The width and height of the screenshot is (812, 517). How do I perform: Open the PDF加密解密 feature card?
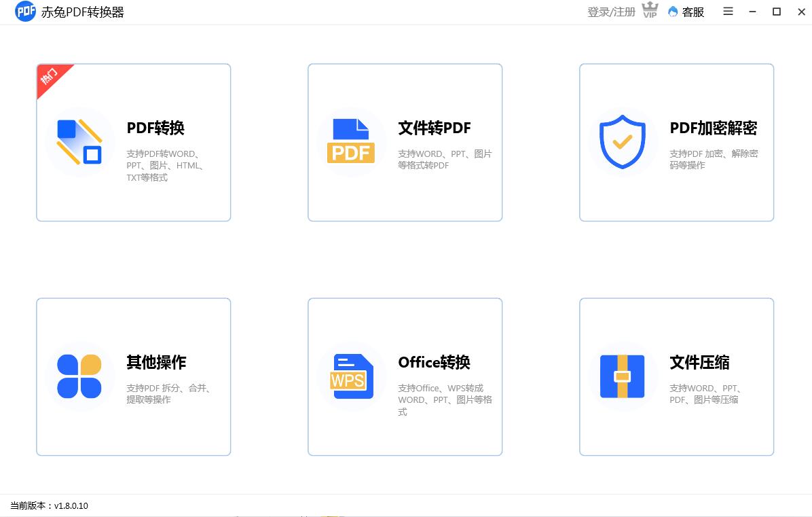coord(676,142)
